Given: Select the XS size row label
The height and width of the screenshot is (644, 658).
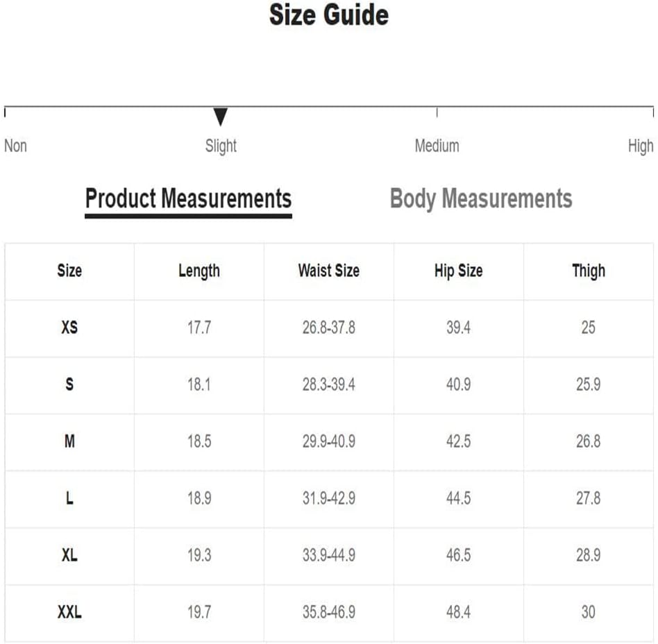Looking at the screenshot, I should pos(69,328).
